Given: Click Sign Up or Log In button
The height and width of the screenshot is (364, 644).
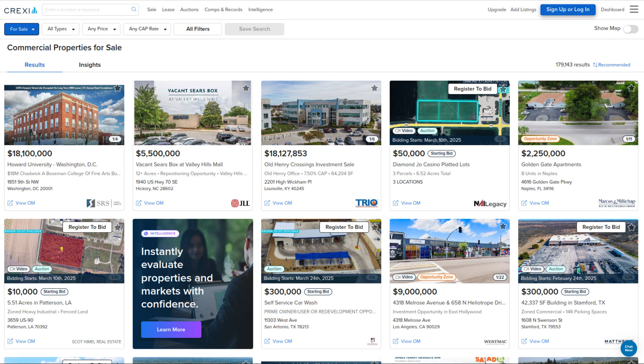Looking at the screenshot, I should 568,9.
